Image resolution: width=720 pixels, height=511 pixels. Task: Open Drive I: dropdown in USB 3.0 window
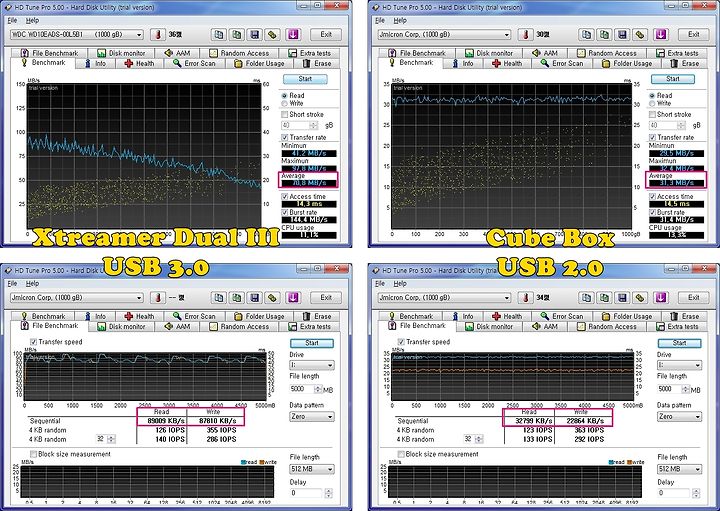[x=312, y=365]
